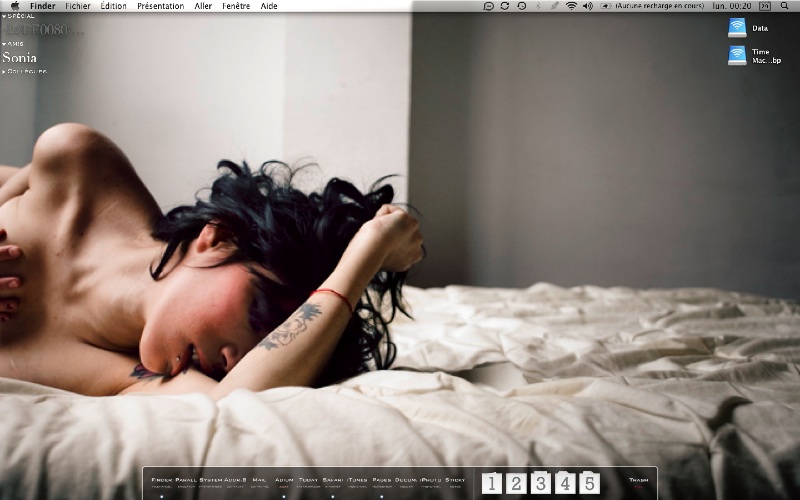Click the sync arrows icon in menu bar

pos(505,6)
